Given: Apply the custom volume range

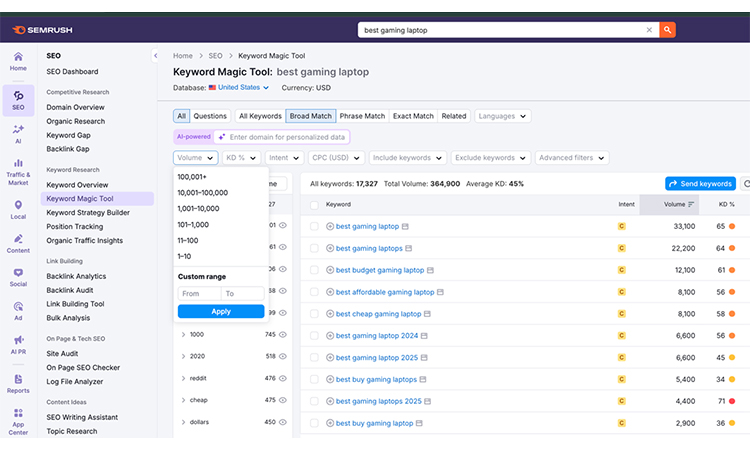Looking at the screenshot, I should pyautogui.click(x=221, y=311).
